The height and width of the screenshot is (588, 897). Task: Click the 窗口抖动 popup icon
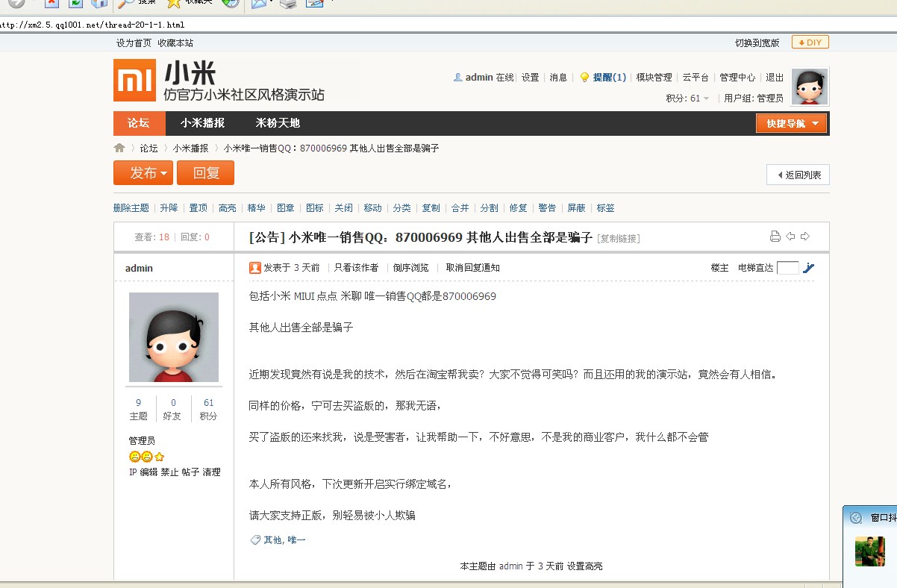click(856, 518)
